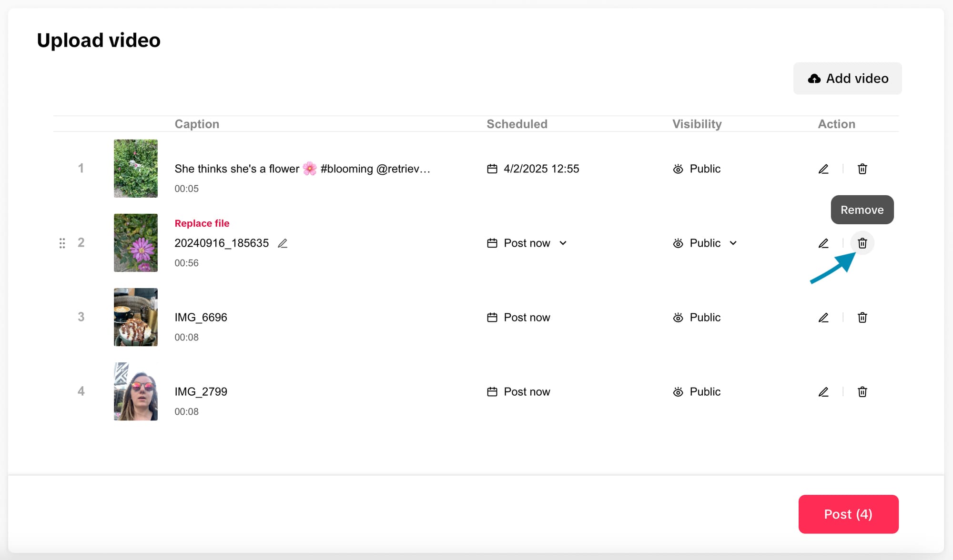This screenshot has width=953, height=560.
Task: Click visibility eye icon in IMG_6696 row
Action: (x=678, y=318)
